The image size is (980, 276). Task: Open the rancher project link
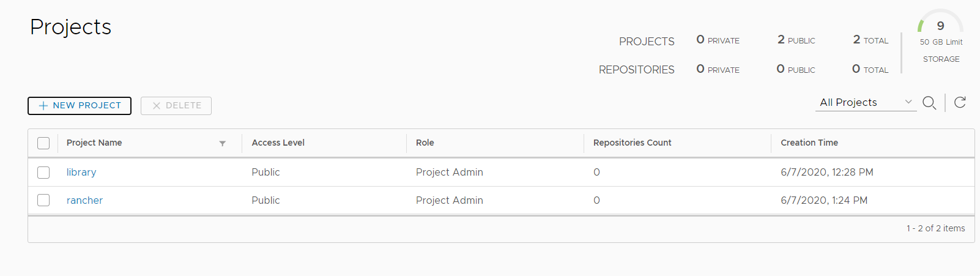coord(84,200)
